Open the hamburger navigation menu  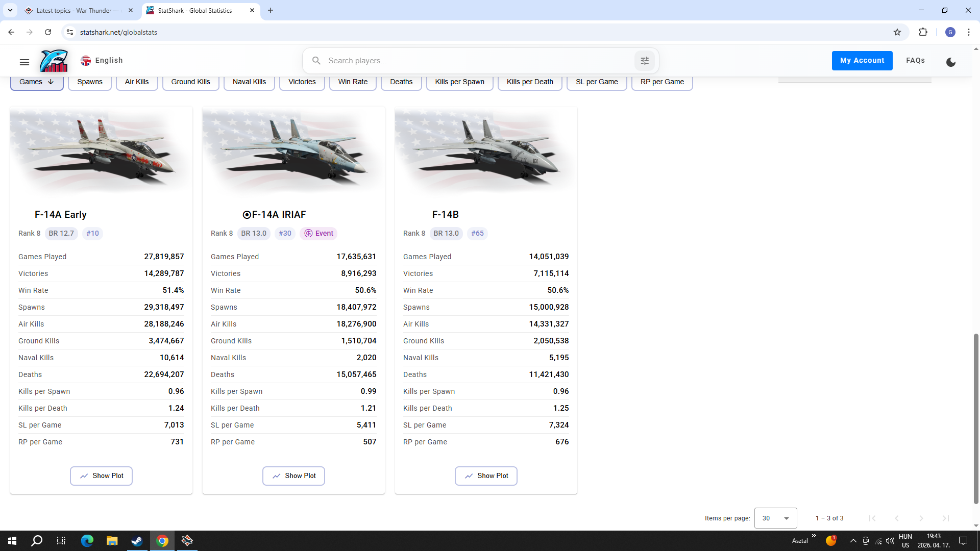[24, 62]
